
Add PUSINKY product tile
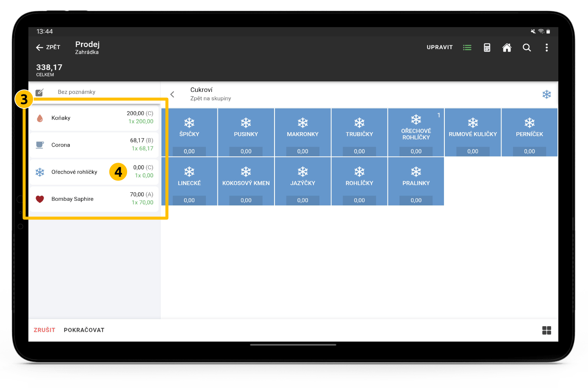(246, 133)
